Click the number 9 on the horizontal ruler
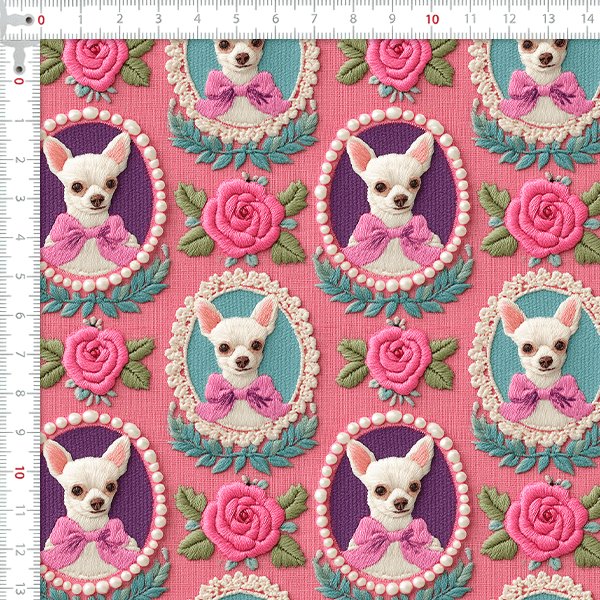The image size is (600, 600). click(x=392, y=19)
